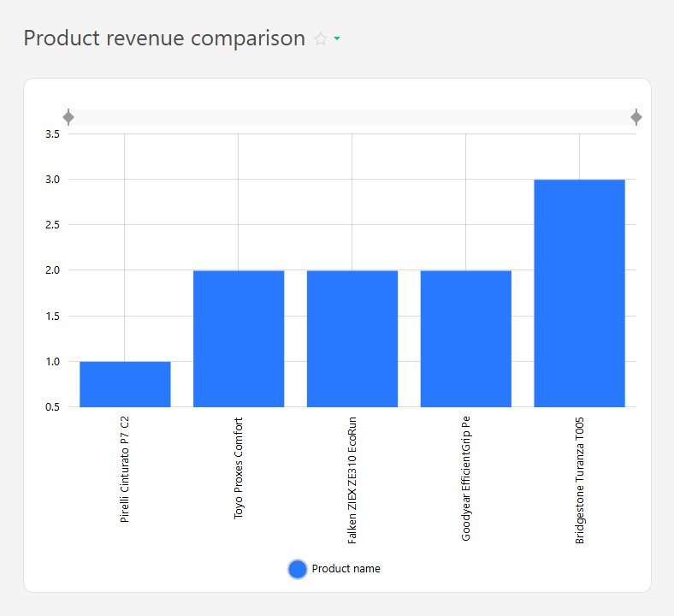Click the Bridgestone Turanza T005 axis label
This screenshot has width=674, height=616.
[579, 481]
